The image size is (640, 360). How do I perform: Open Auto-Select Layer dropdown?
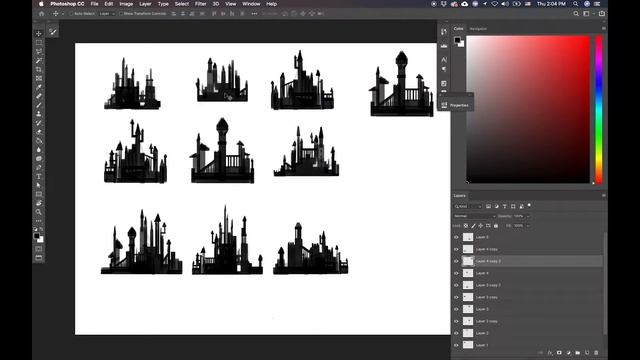[x=107, y=13]
